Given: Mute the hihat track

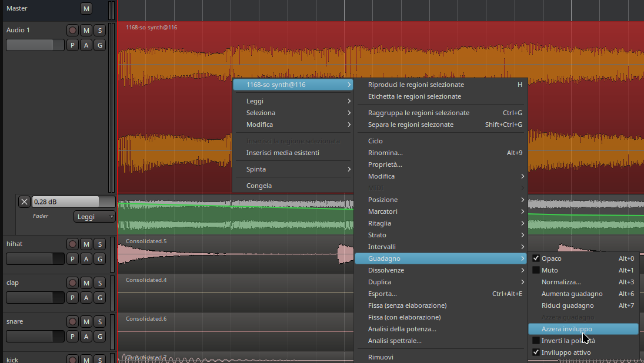Looking at the screenshot, I should click(x=86, y=244).
